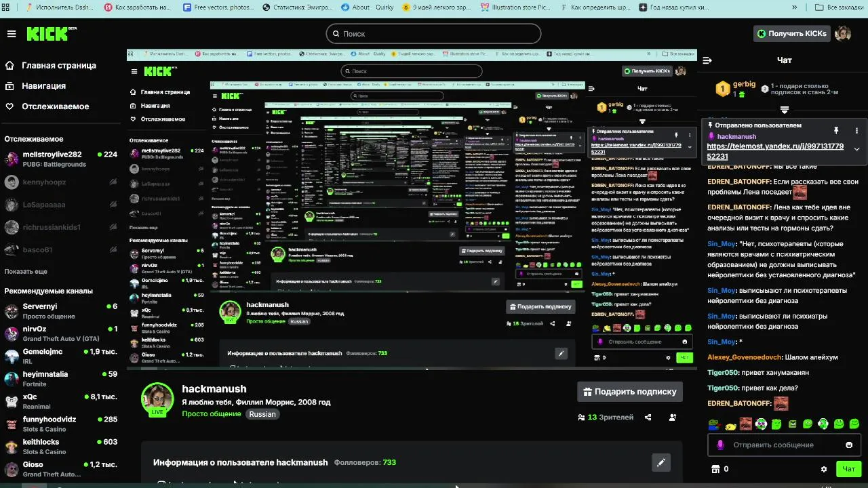The image size is (868, 488).
Task: Focus the Отправить сообщение chat field
Action: pyautogui.click(x=784, y=445)
